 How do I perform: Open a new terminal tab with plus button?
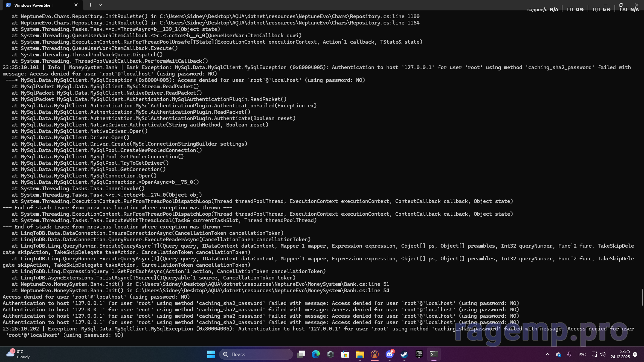coord(90,5)
